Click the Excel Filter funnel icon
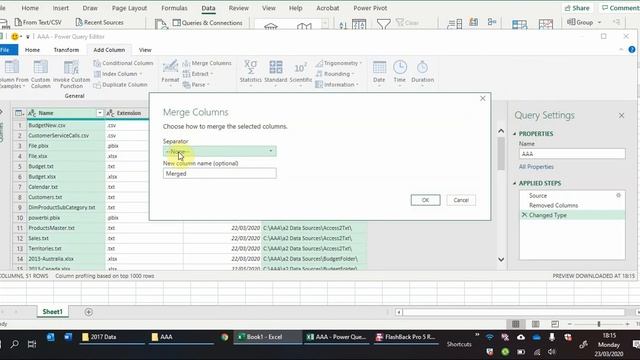Viewport: 640px width, 360px height. (x=383, y=24)
